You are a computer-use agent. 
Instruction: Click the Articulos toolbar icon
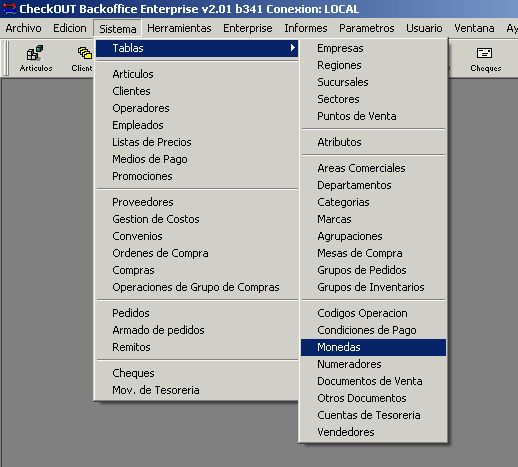[x=35, y=59]
